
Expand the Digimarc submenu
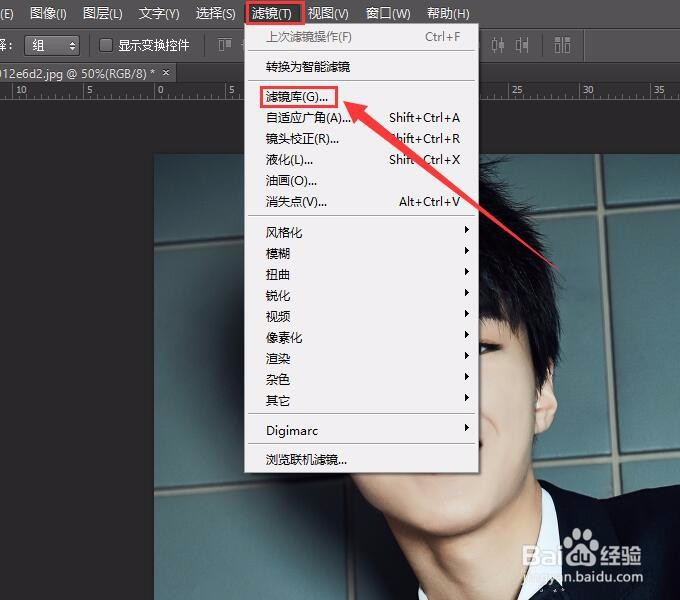362,430
